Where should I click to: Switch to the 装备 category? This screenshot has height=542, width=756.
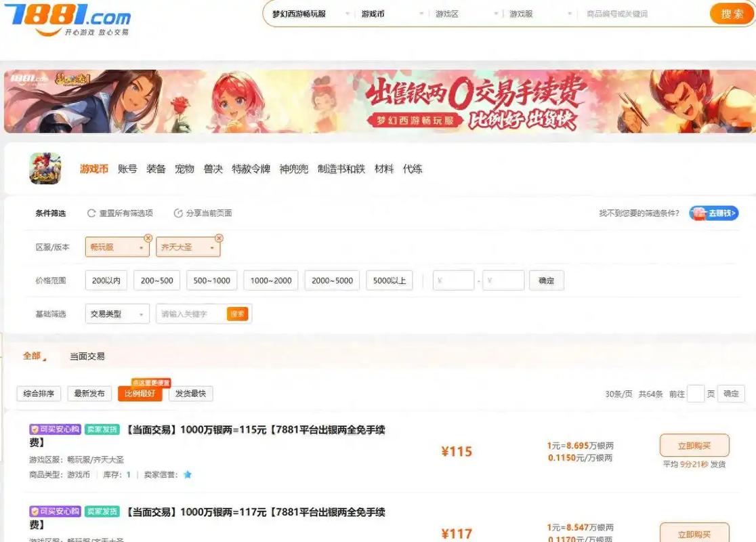[156, 169]
